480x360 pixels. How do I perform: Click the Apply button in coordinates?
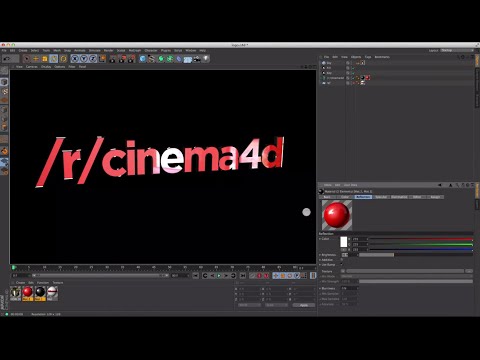point(303,305)
